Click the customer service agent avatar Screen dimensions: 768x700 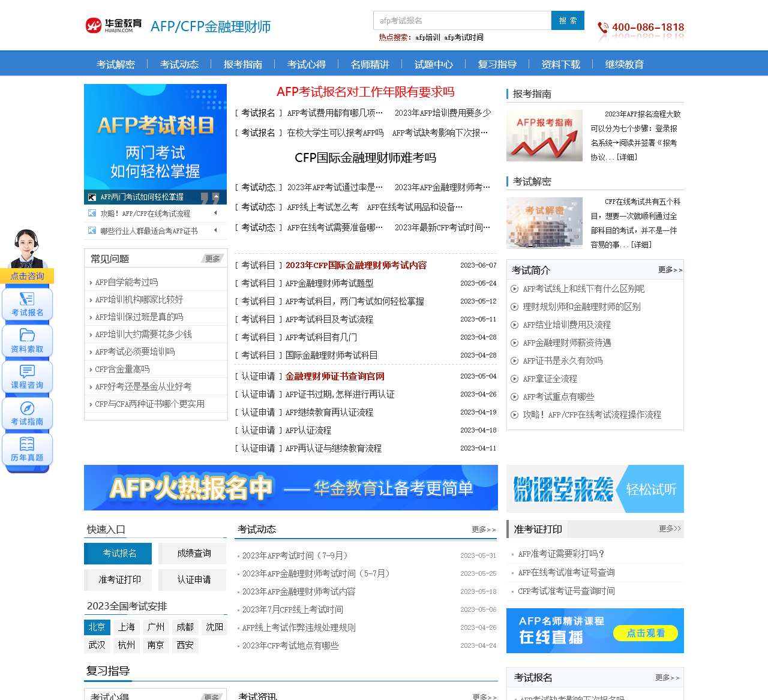[x=26, y=248]
